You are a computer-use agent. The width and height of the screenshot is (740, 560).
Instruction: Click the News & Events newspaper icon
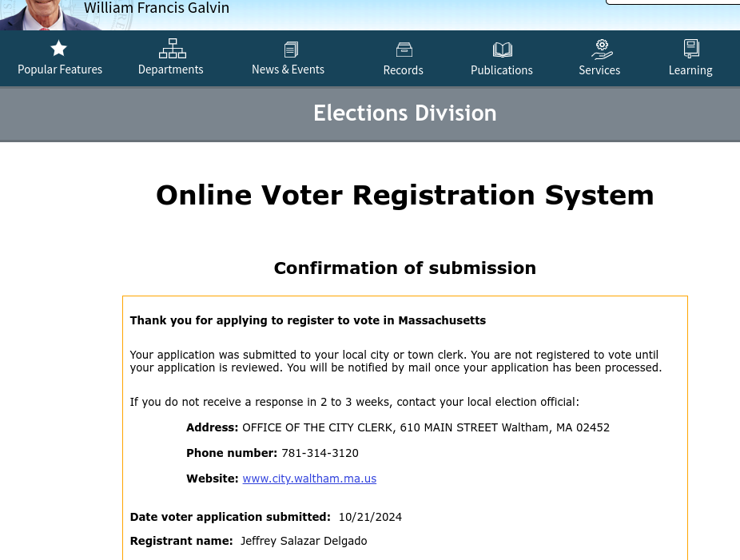tap(291, 50)
